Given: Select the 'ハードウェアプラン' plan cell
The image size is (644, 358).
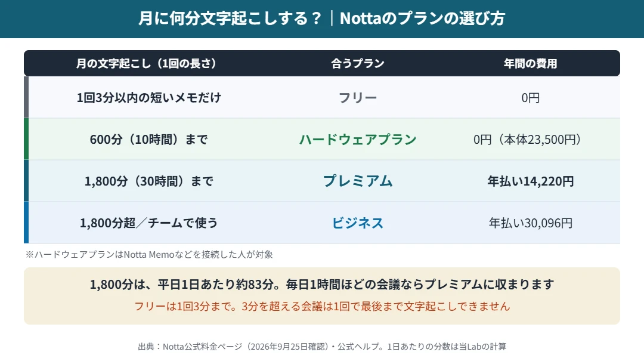Looking at the screenshot, I should click(357, 140).
